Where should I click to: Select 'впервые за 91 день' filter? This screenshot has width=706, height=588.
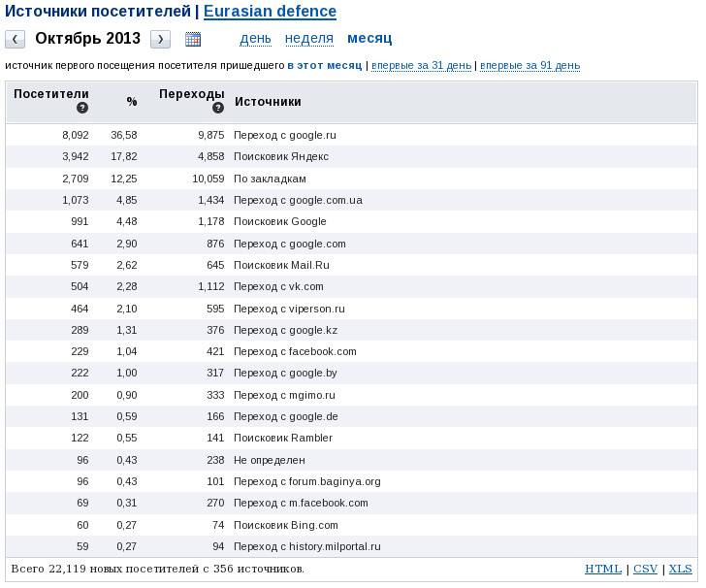click(529, 65)
